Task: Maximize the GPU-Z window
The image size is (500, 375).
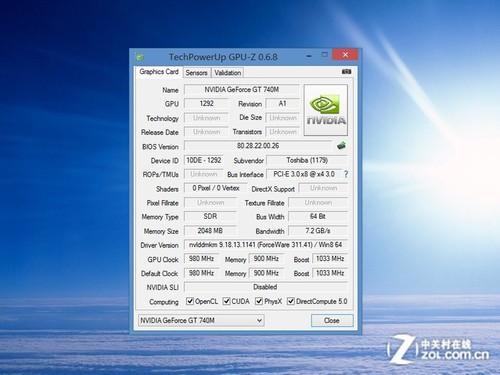Action: [x=324, y=55]
